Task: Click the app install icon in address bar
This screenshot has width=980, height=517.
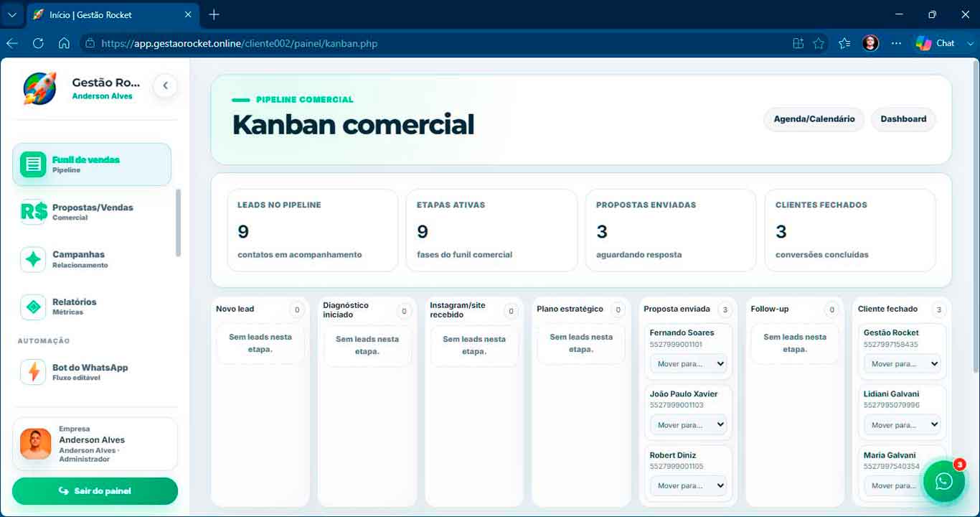Action: 798,43
